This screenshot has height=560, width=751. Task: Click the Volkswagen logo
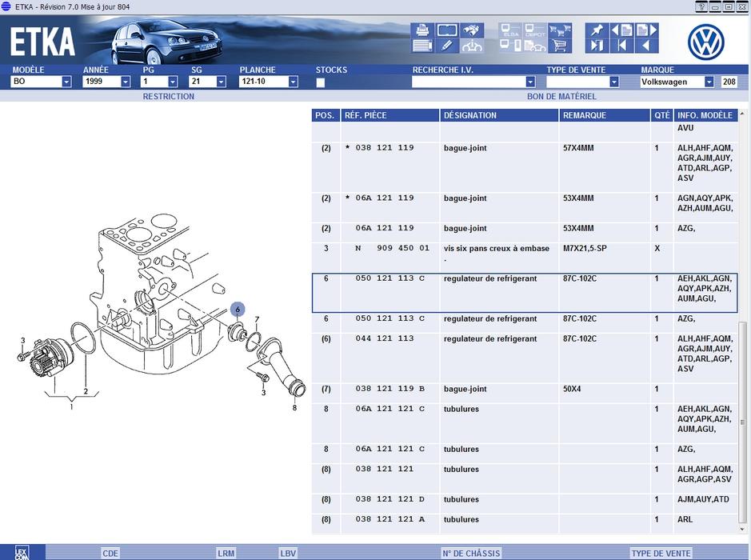[705, 41]
